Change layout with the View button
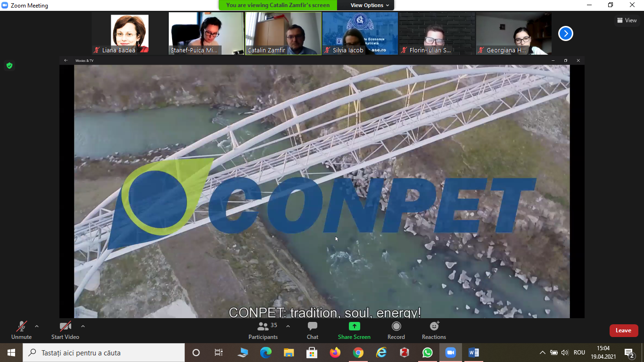The image size is (644, 362). [627, 20]
